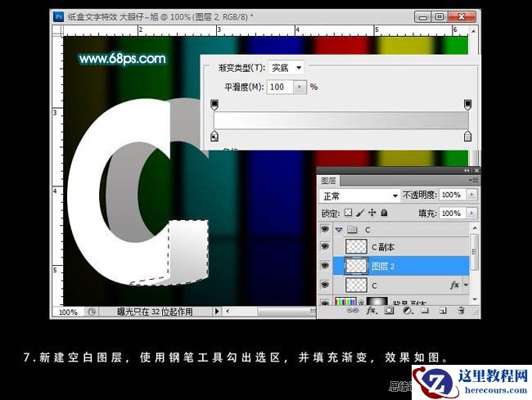Toggle visibility of 背景 副本 layer
The image size is (532, 400).
(325, 303)
